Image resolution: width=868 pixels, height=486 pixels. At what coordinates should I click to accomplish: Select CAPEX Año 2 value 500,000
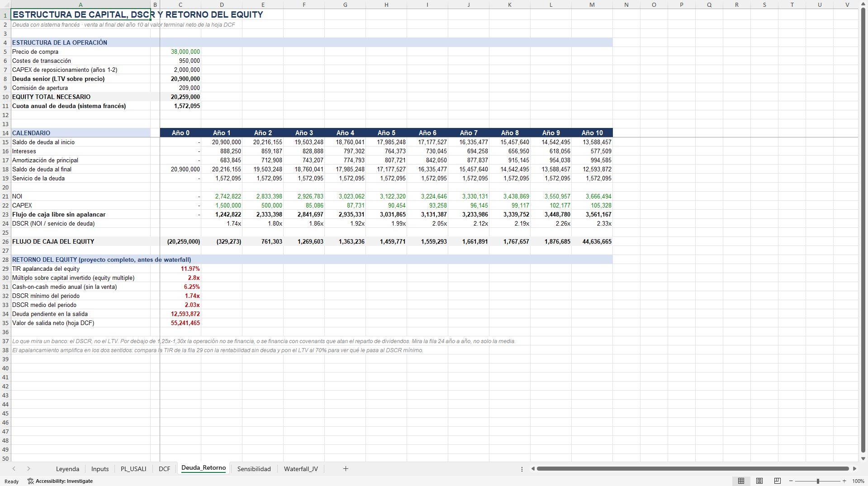263,205
